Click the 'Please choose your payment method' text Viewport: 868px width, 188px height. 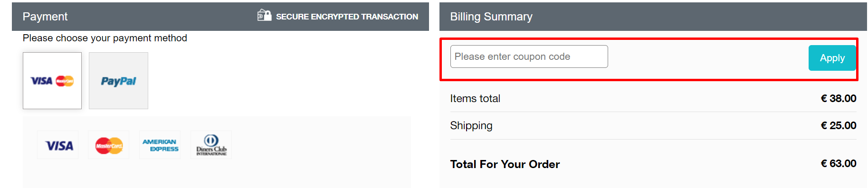pos(105,38)
